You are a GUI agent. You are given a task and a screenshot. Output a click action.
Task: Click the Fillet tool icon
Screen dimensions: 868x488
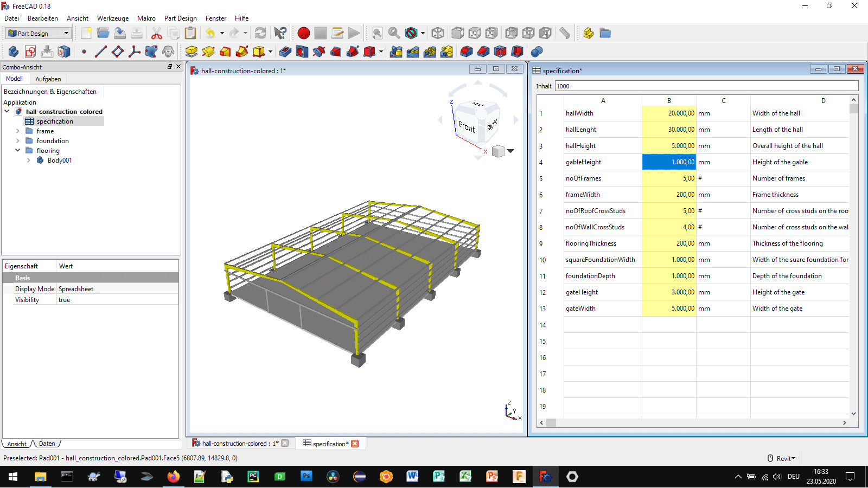coord(466,52)
